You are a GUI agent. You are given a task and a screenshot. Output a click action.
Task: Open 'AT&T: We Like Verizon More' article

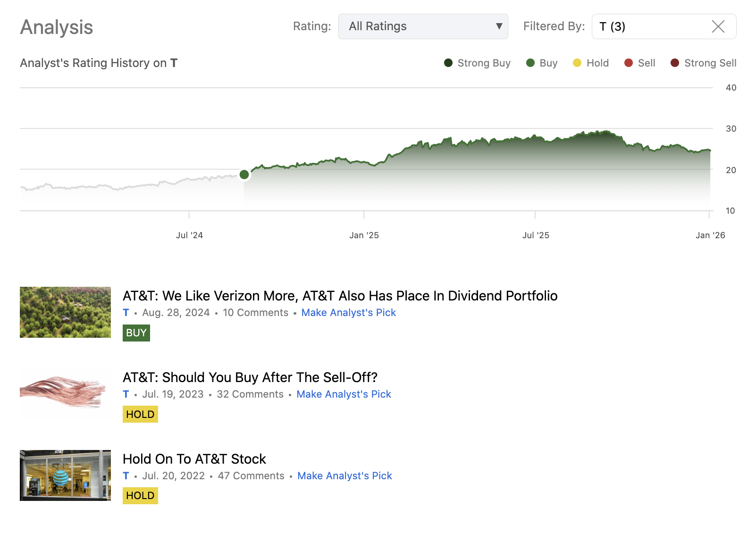[340, 296]
